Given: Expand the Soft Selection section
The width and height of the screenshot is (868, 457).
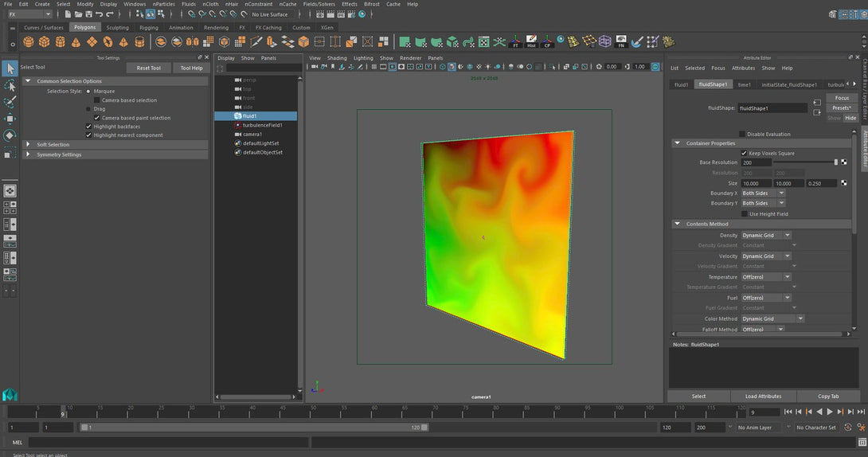Looking at the screenshot, I should (28, 144).
